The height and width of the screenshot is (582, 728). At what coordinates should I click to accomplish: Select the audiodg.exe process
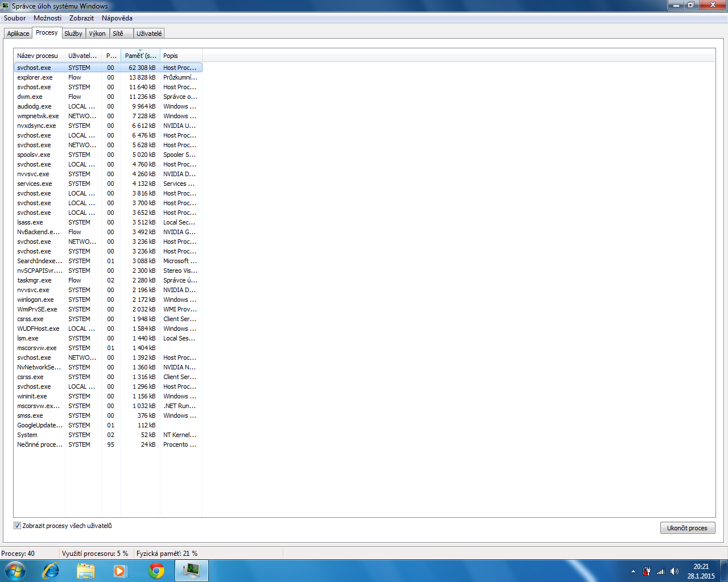pyautogui.click(x=108, y=106)
